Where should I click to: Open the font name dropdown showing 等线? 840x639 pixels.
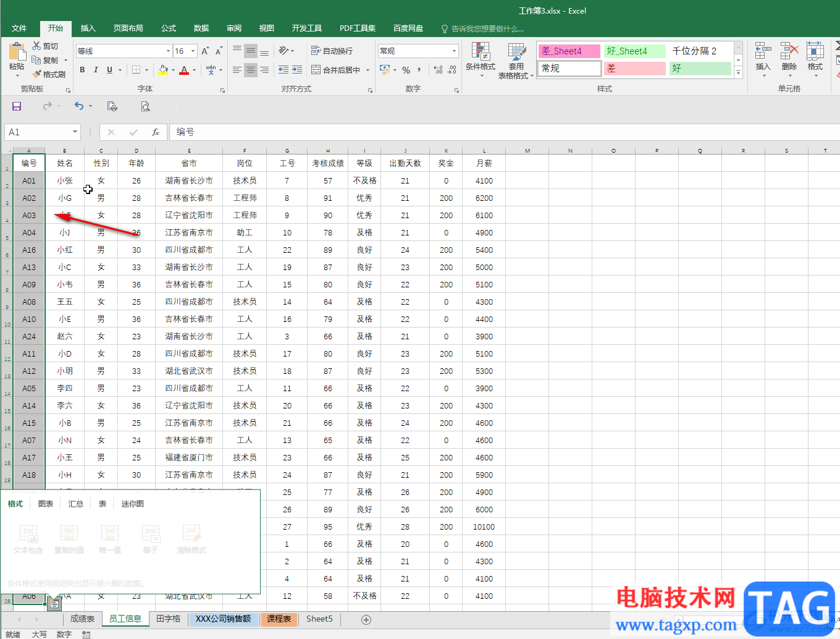(x=168, y=51)
